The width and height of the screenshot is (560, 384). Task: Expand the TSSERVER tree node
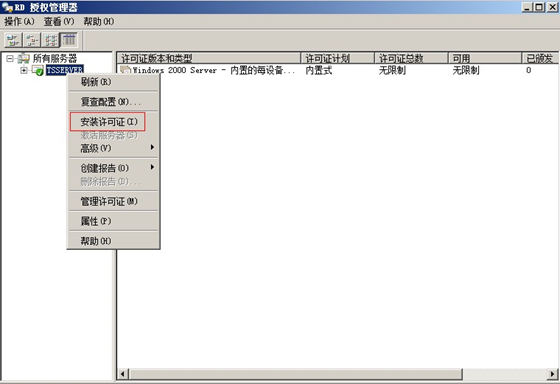24,70
